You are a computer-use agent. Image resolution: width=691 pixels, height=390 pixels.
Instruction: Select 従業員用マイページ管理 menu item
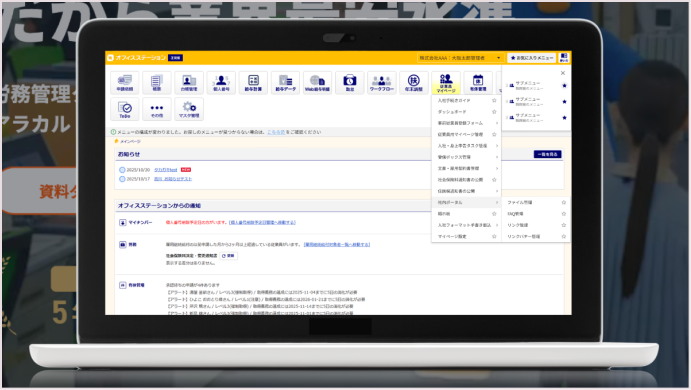click(460, 134)
